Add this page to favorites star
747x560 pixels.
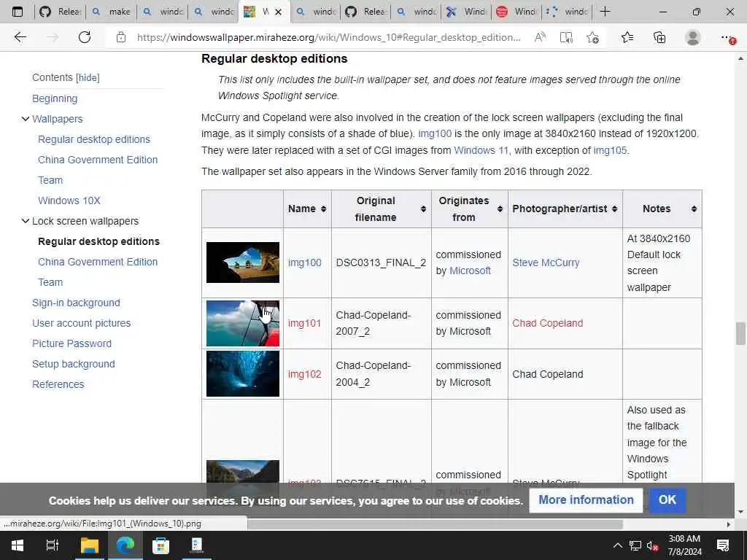point(592,37)
